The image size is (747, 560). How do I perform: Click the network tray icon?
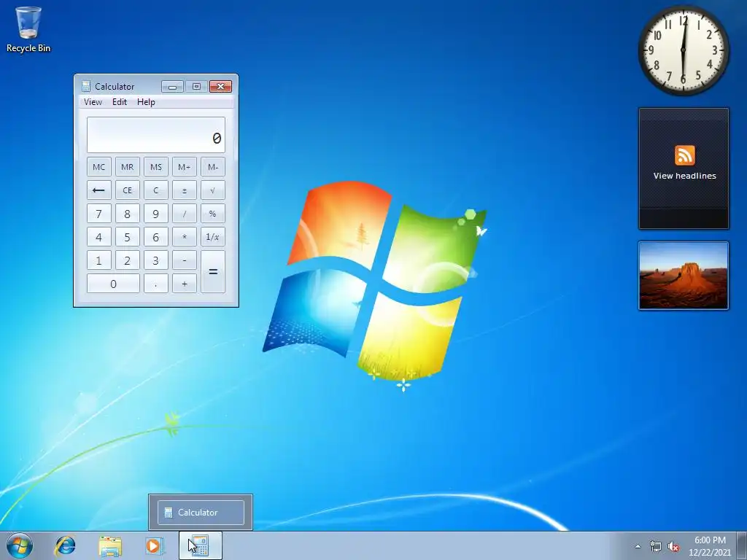(656, 546)
